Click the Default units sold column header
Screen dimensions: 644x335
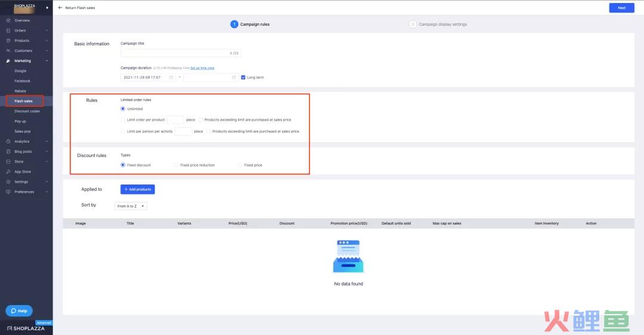[396, 223]
